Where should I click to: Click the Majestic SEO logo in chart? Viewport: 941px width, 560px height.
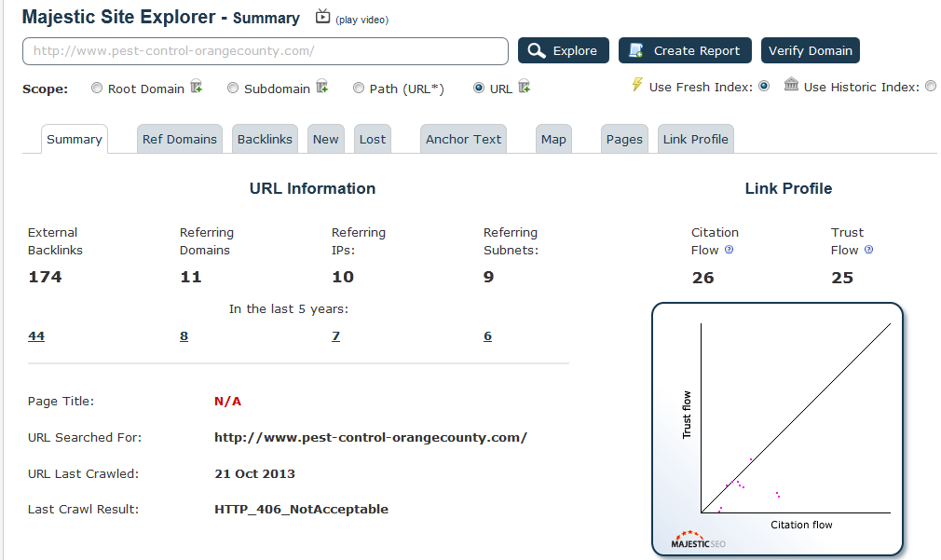pos(698,540)
